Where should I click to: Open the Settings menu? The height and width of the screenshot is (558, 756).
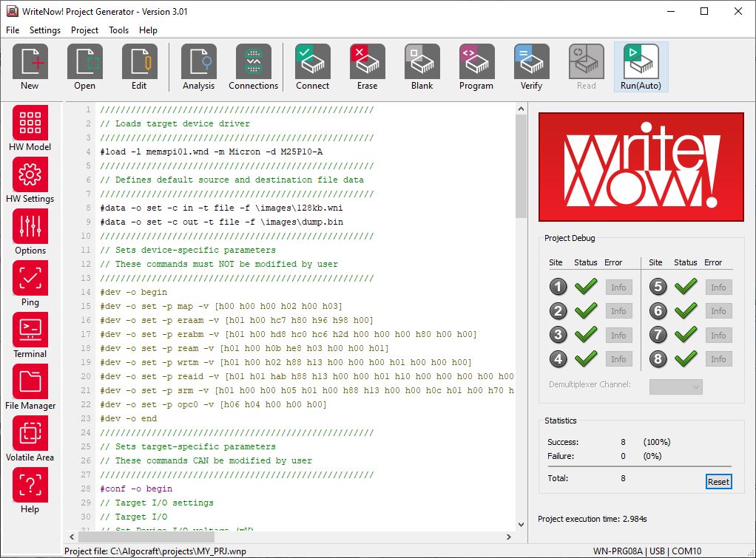45,30
